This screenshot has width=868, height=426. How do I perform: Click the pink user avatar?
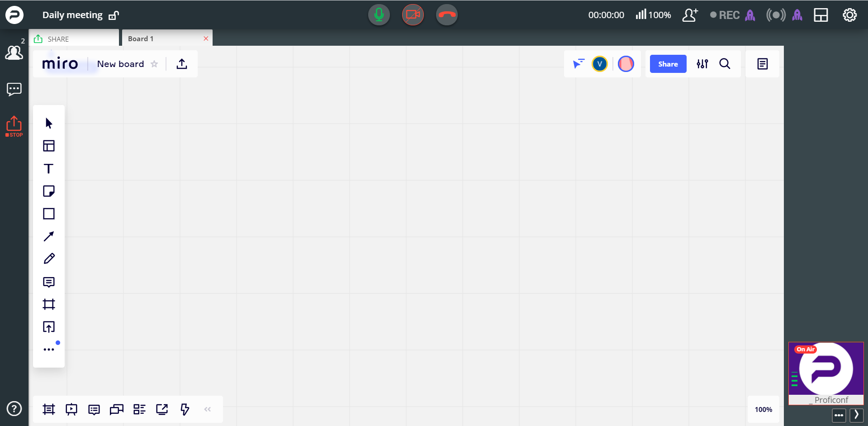click(626, 64)
